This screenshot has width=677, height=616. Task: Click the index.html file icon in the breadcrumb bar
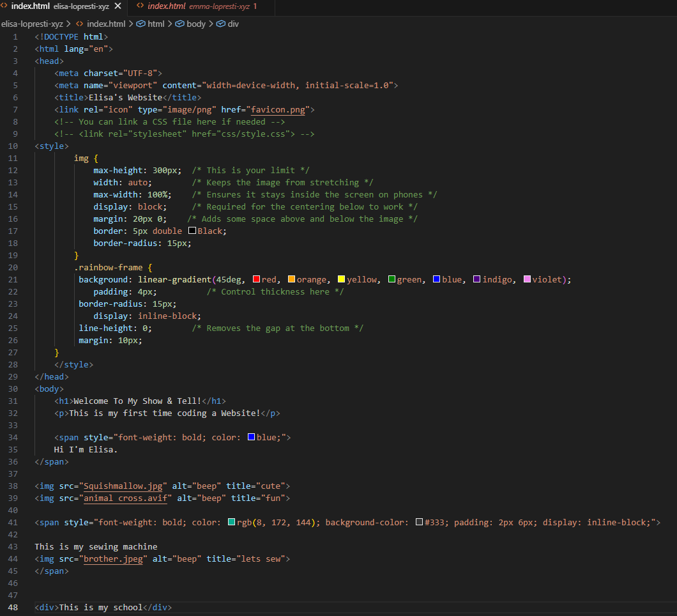click(x=80, y=23)
